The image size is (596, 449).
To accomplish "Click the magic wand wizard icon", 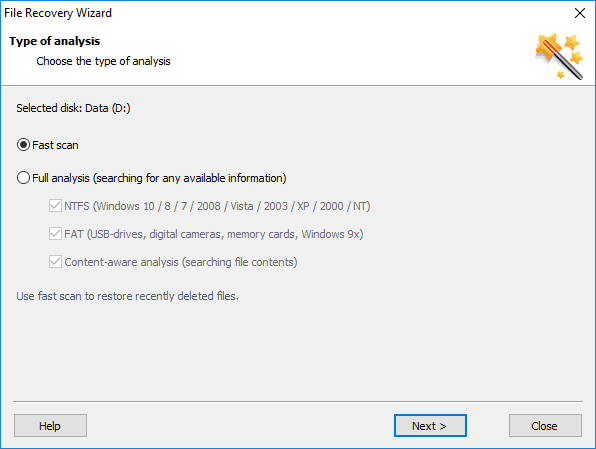I will pos(559,56).
